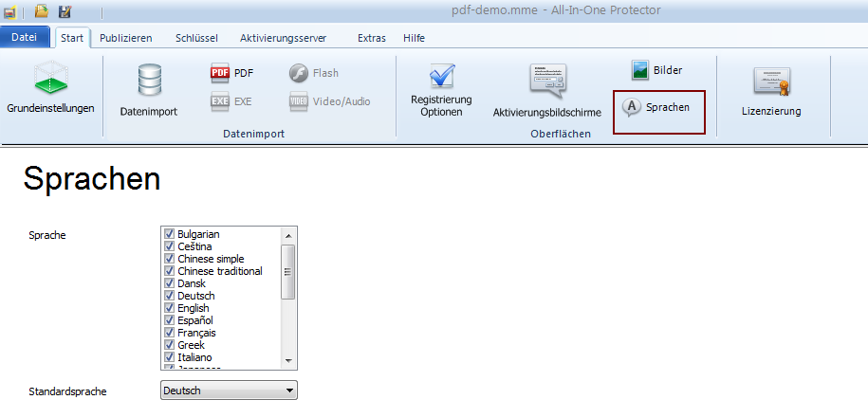Click the Hilfe tab

click(x=414, y=38)
